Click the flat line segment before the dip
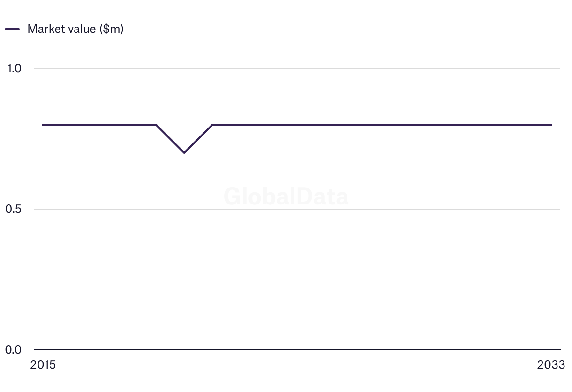The width and height of the screenshot is (572, 392). (x=99, y=125)
